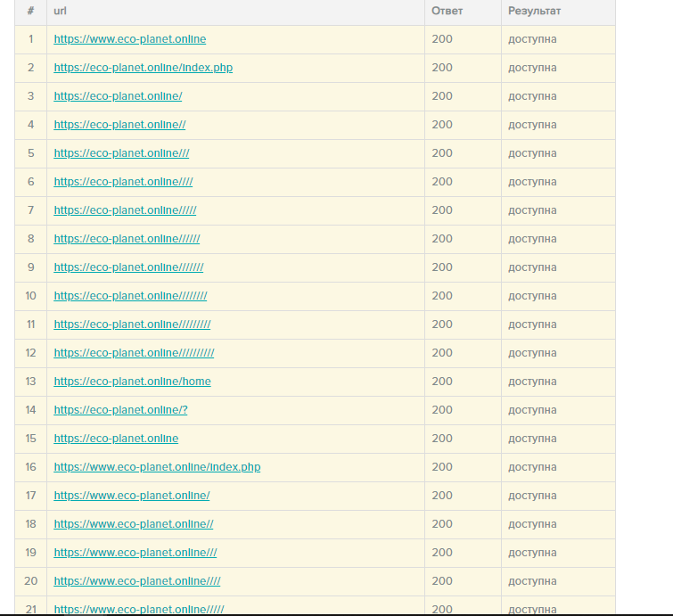Select the '#' column header
This screenshot has width=673, height=616.
click(x=30, y=12)
